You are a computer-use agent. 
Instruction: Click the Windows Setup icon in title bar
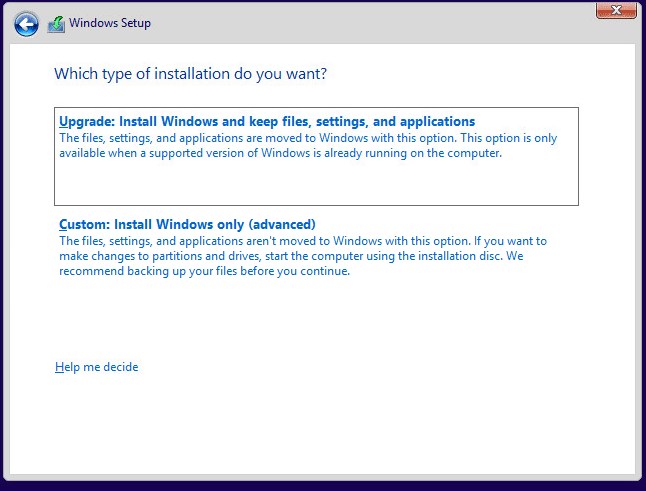coord(56,24)
